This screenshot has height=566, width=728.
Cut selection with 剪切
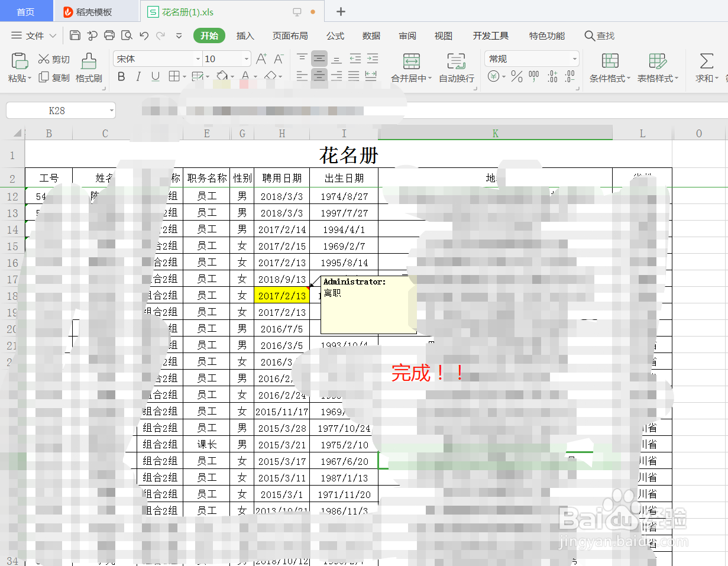click(54, 59)
